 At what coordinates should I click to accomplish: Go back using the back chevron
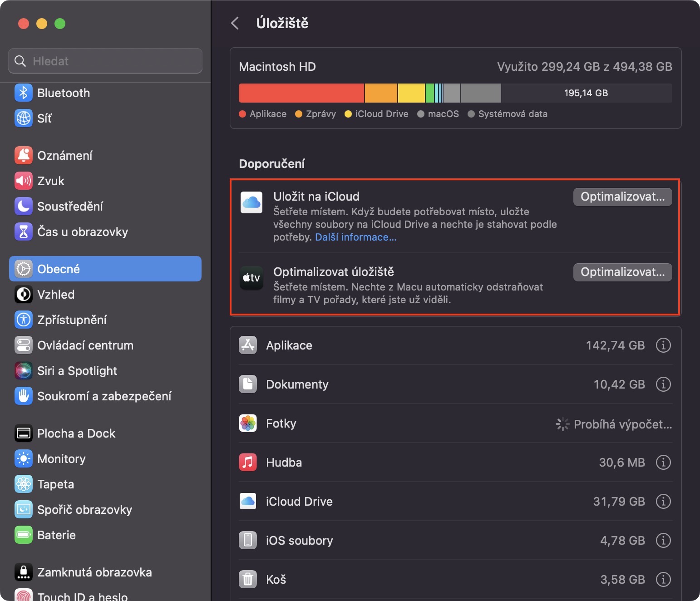235,23
